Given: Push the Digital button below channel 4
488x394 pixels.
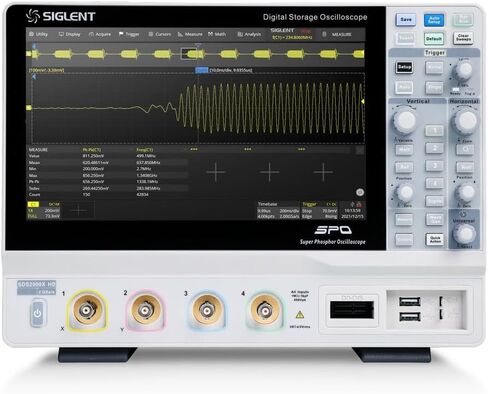Looking at the screenshot, I should (434, 201).
